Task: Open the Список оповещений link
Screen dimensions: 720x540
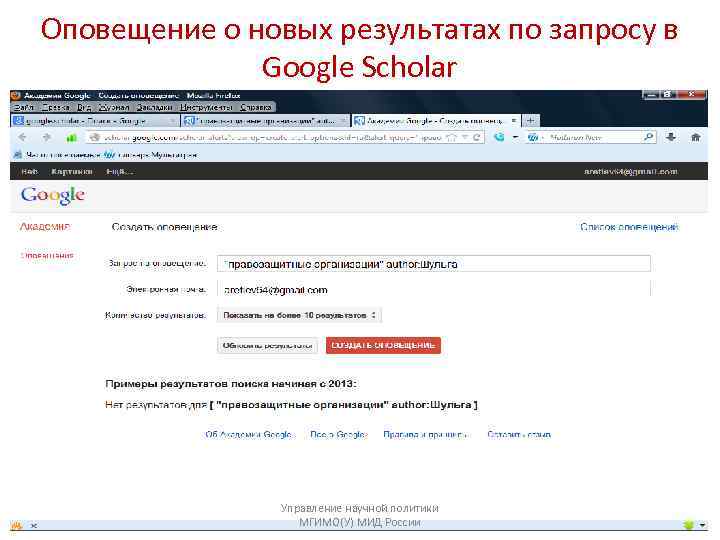Action: pyautogui.click(x=629, y=227)
